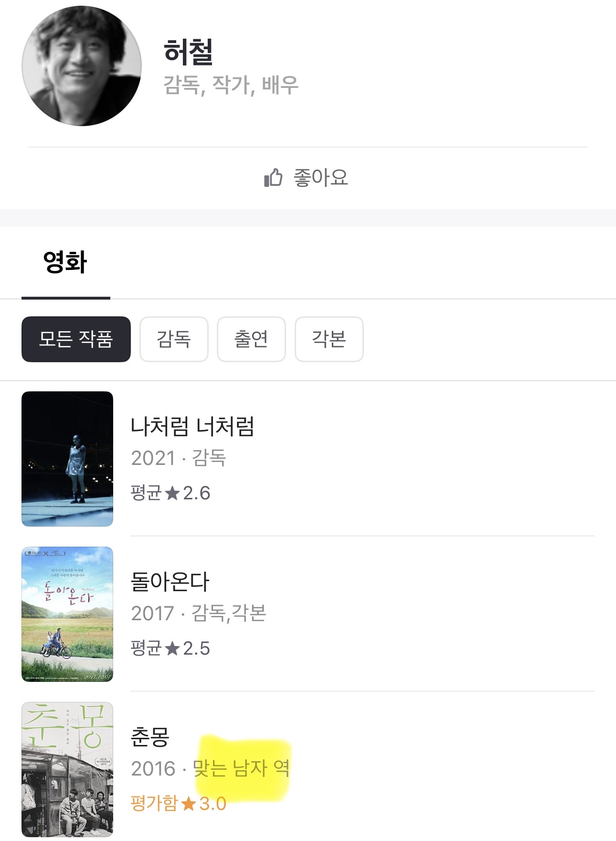Click the 돌아온다 title

[x=170, y=582]
